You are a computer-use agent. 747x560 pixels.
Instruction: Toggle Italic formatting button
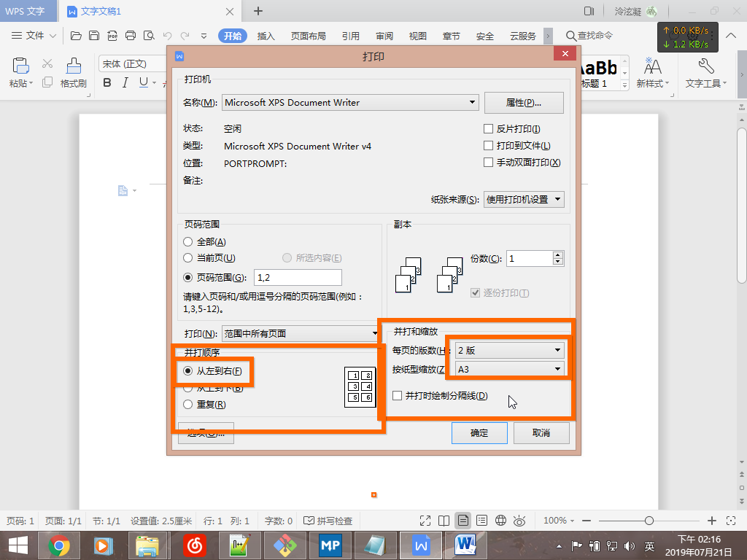(x=125, y=83)
